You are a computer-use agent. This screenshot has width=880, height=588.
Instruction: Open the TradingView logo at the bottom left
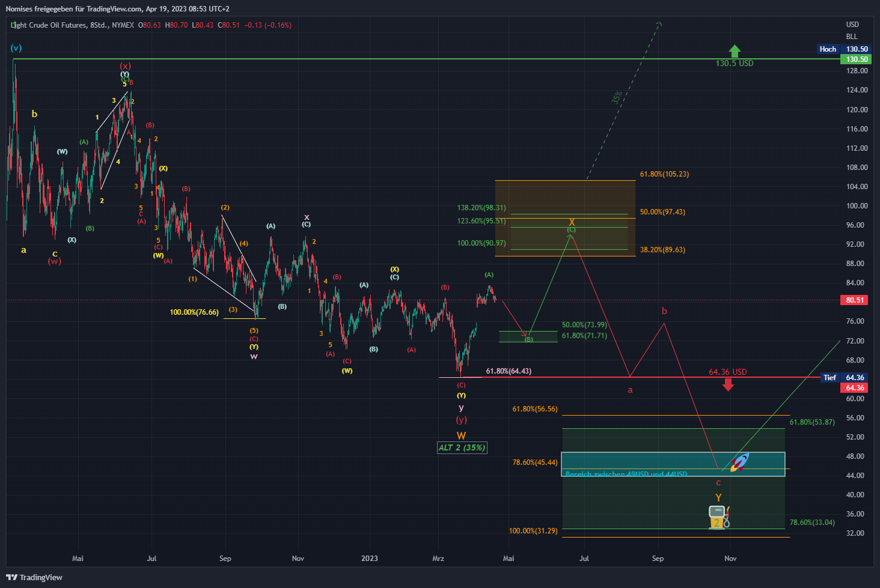[34, 577]
